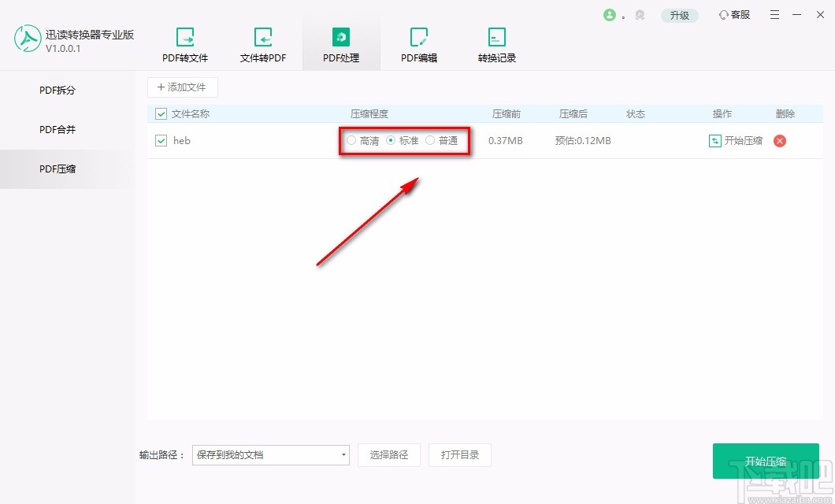The width and height of the screenshot is (835, 504).
Task: Open the PDF编辑 editor
Action: click(x=418, y=43)
